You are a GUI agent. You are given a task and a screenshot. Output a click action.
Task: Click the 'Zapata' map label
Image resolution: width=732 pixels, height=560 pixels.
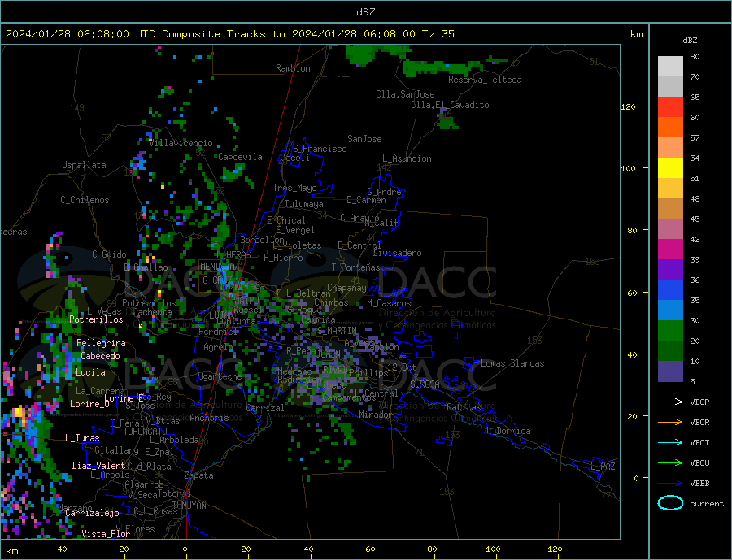click(x=199, y=476)
